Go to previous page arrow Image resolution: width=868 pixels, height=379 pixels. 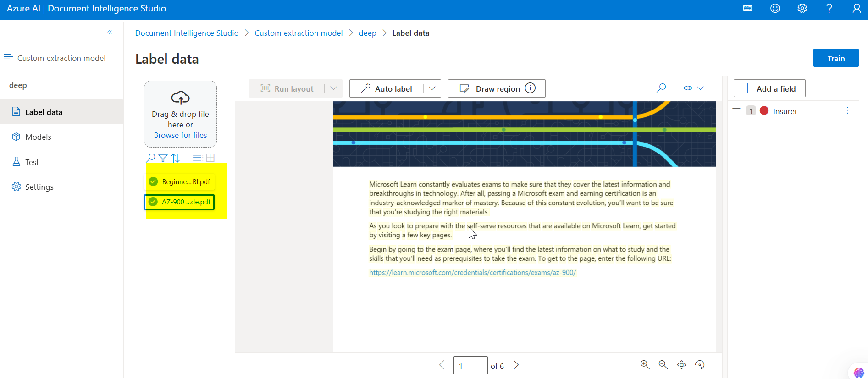pyautogui.click(x=442, y=365)
